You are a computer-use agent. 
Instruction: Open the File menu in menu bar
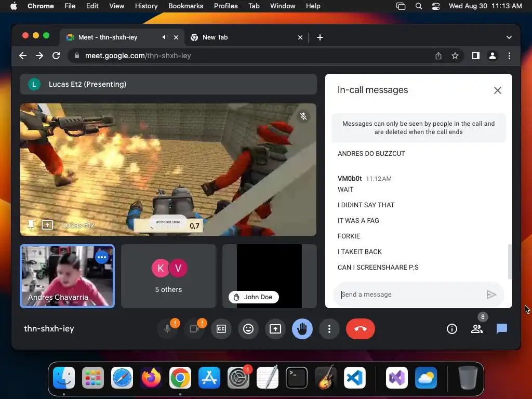pos(70,6)
